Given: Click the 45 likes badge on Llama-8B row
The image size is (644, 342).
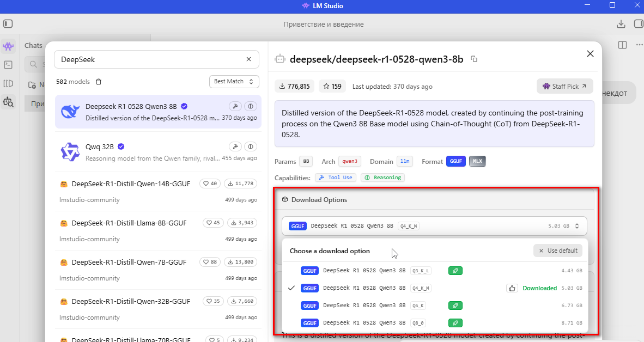Looking at the screenshot, I should 212,223.
